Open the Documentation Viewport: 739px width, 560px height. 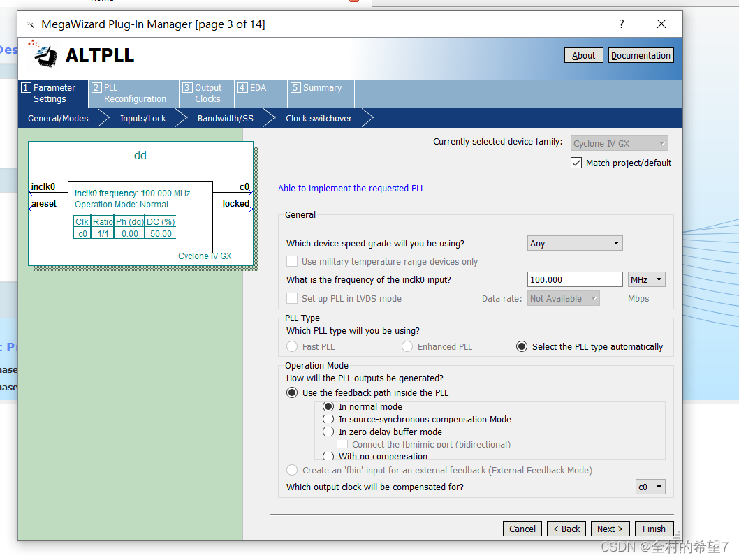point(641,56)
